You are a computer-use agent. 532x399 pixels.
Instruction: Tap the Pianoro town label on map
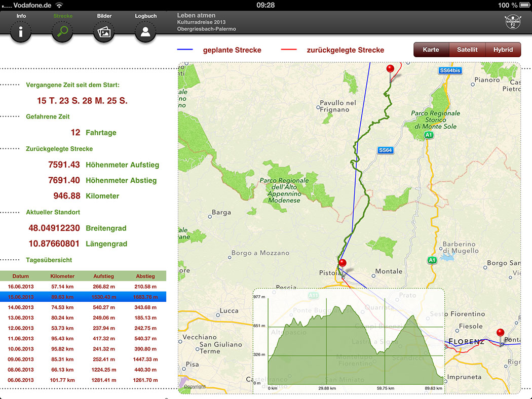[x=487, y=80]
